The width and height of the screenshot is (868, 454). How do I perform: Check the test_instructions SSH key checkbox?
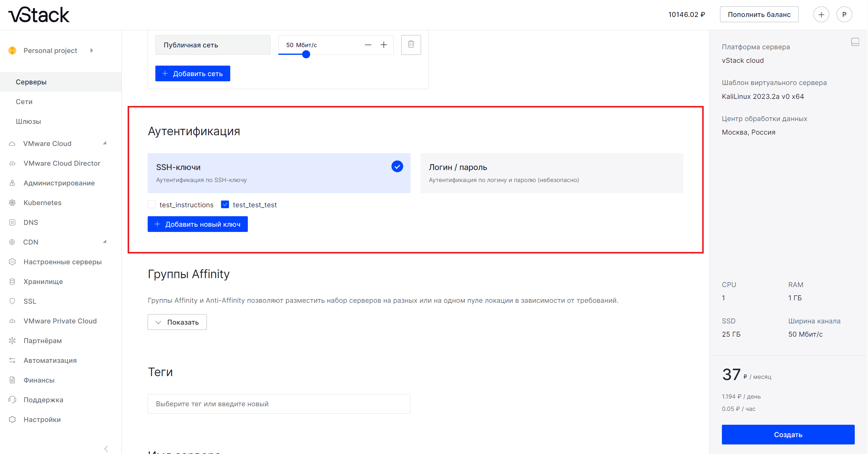(152, 205)
